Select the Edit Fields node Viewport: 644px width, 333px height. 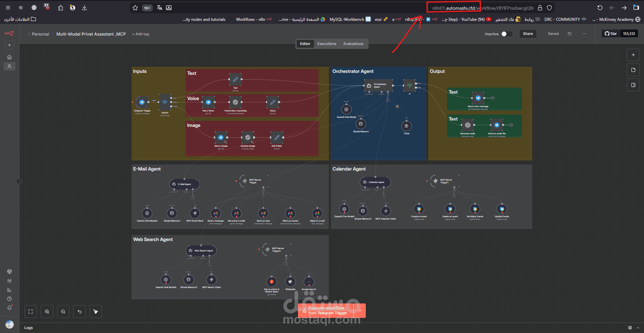(x=277, y=137)
